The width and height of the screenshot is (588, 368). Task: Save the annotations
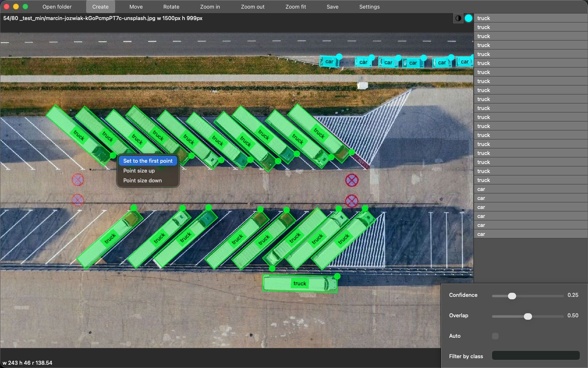click(x=332, y=7)
